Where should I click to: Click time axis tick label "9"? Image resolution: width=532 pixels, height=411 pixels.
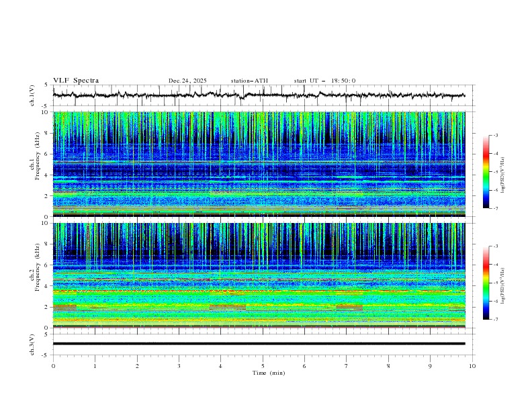coord(430,366)
